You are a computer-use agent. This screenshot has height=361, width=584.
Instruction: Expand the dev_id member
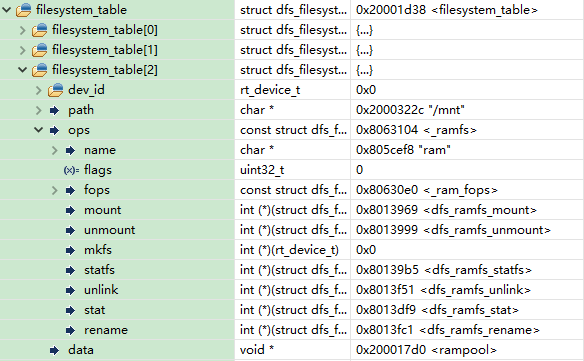point(39,90)
